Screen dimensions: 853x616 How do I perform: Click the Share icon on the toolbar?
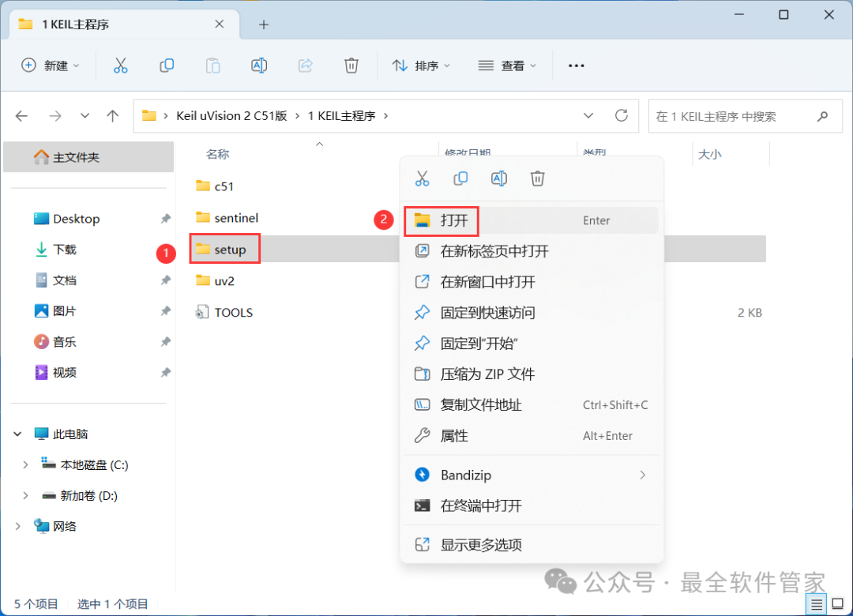[x=305, y=66]
